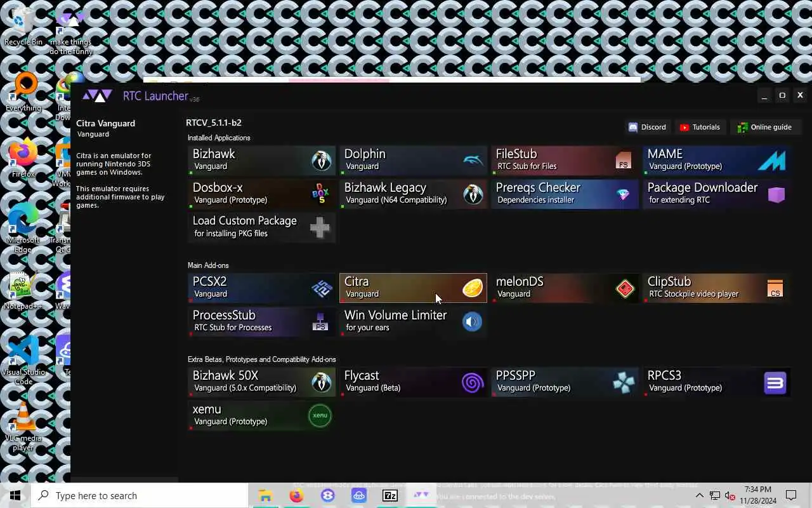Open the Dolphin emulator tile
The height and width of the screenshot is (508, 812).
(x=413, y=161)
